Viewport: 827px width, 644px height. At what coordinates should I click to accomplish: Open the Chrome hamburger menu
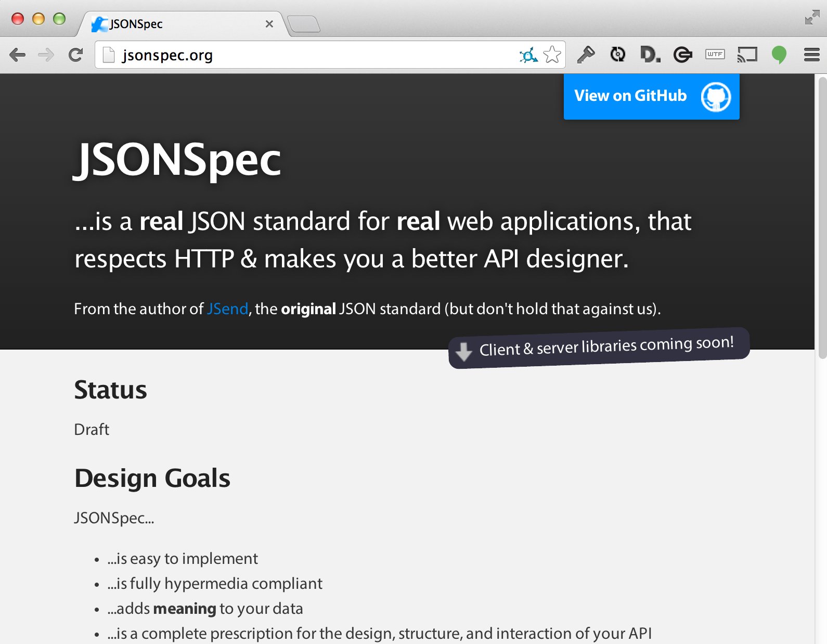point(812,55)
